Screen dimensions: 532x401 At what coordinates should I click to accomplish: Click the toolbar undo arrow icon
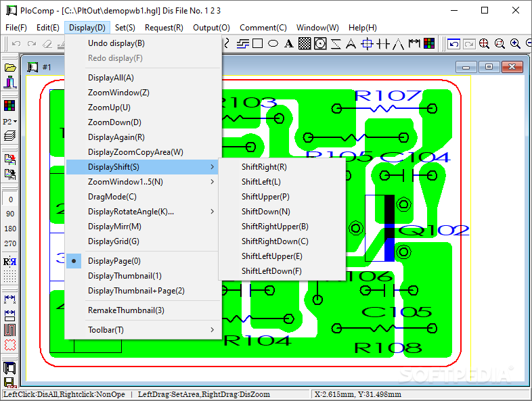click(x=17, y=44)
